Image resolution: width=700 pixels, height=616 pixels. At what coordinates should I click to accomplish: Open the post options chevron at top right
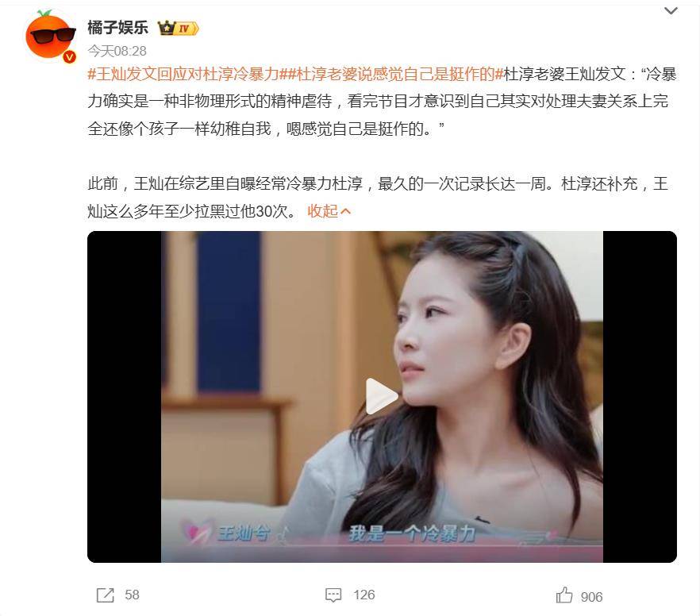coord(671,10)
